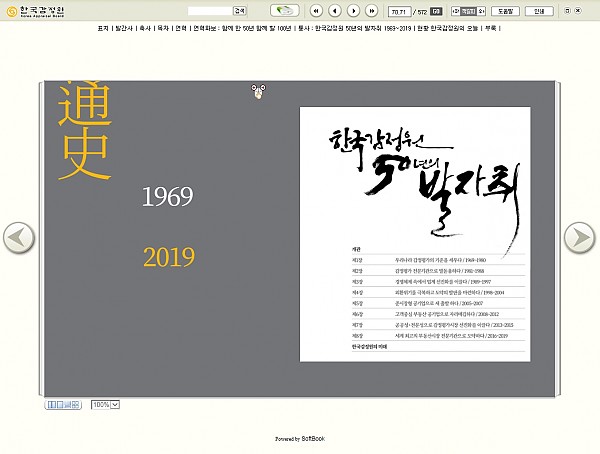600x454 pixels.
Task: Close the viewer with the round X icon
Action: tap(579, 11)
